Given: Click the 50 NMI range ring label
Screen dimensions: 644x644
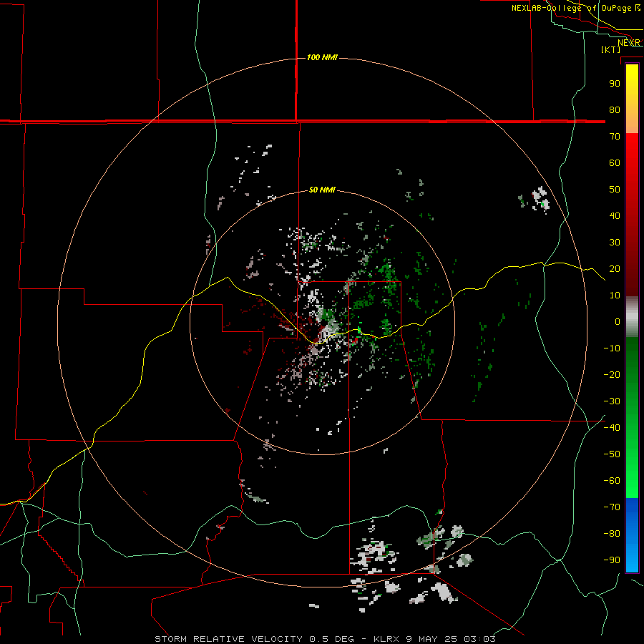Looking at the screenshot, I should pos(322,190).
